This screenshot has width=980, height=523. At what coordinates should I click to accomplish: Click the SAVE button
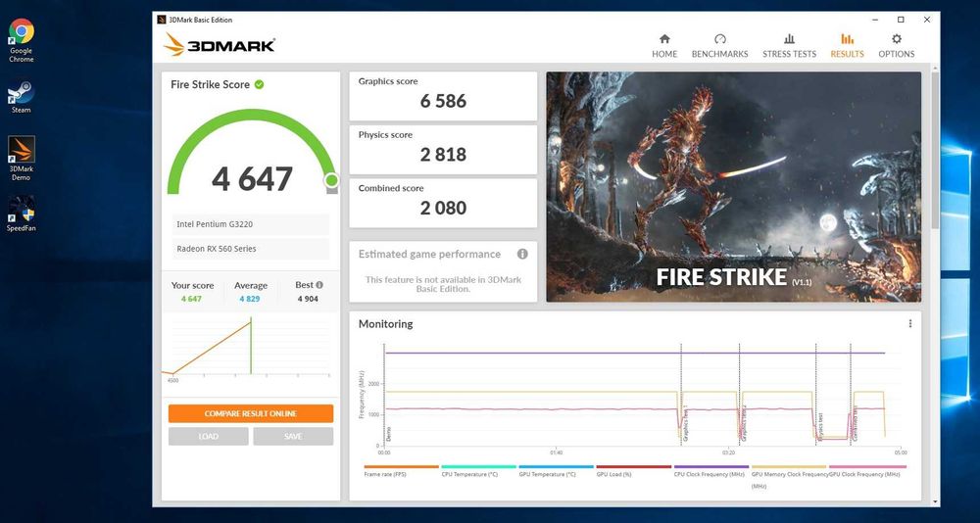click(293, 436)
